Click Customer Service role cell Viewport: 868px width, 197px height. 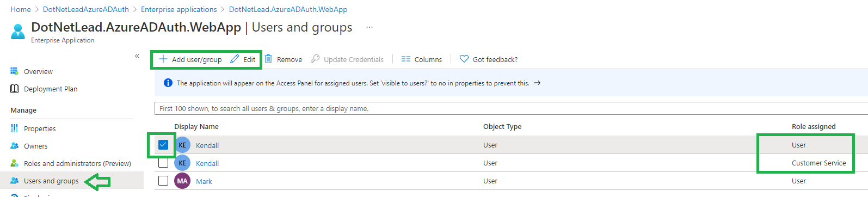[818, 163]
